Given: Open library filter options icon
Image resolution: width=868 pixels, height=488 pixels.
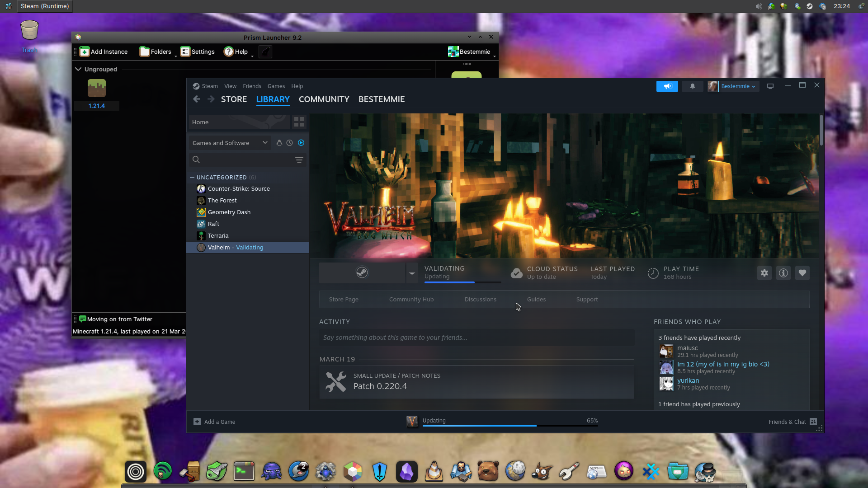Looking at the screenshot, I should pos(299,160).
